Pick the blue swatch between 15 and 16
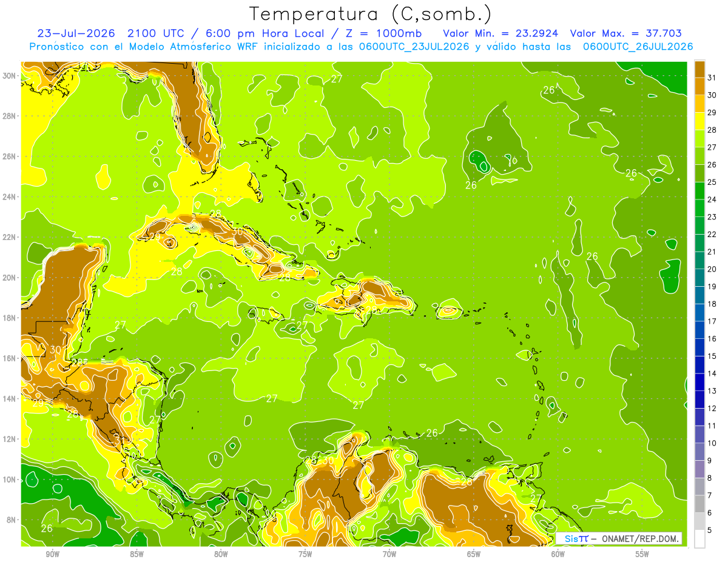 pyautogui.click(x=699, y=348)
